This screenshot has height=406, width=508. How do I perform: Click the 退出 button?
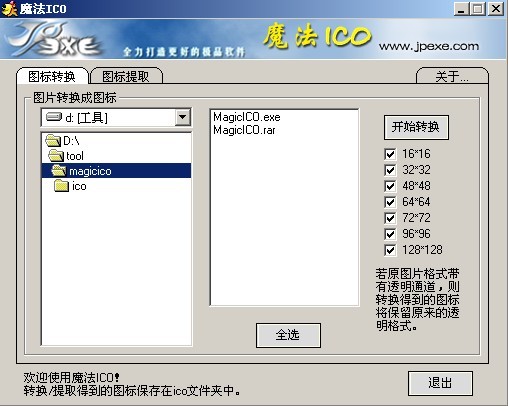(x=440, y=383)
